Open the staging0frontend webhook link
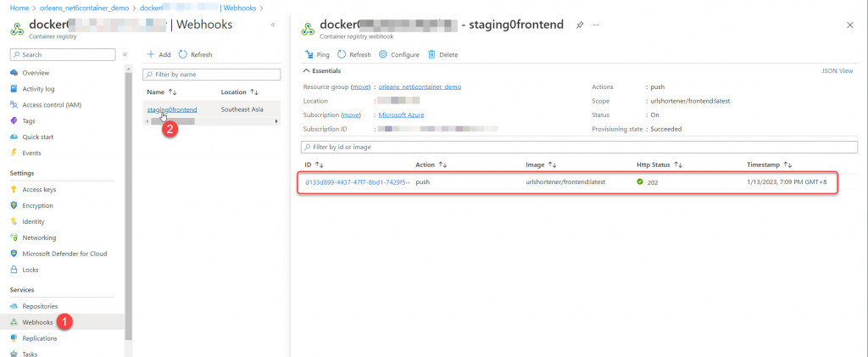The width and height of the screenshot is (868, 357). click(x=172, y=109)
